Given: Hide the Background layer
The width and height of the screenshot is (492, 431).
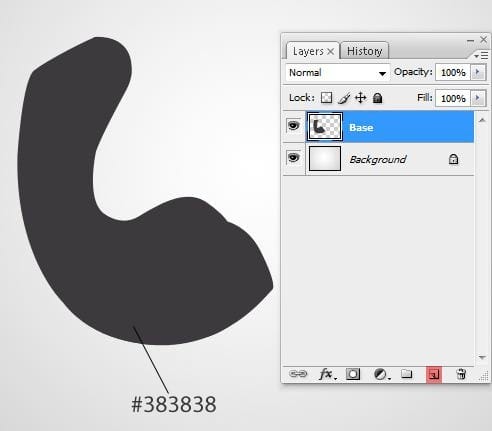Looking at the screenshot, I should (293, 157).
